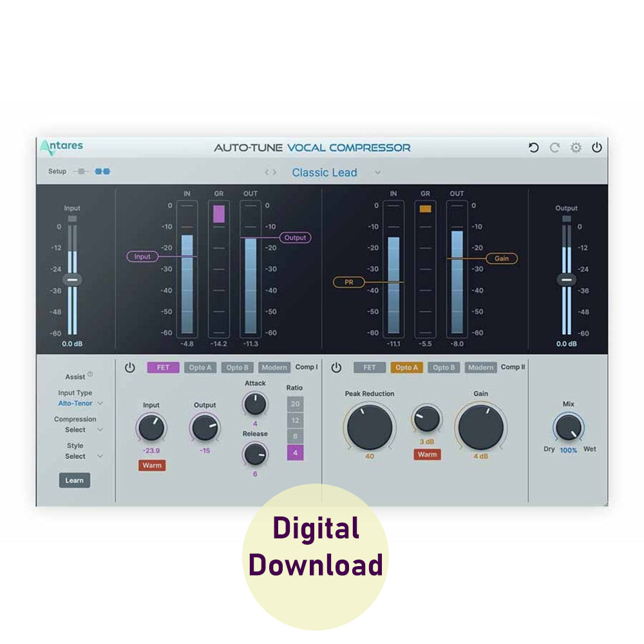Viewport: 644px width, 644px height.
Task: Click the purple Output level marker
Action: point(296,238)
